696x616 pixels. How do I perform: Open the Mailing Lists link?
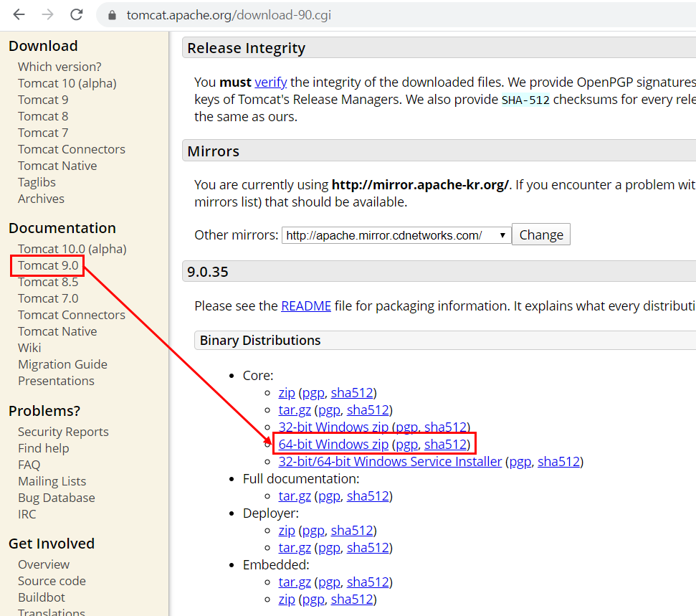click(52, 481)
